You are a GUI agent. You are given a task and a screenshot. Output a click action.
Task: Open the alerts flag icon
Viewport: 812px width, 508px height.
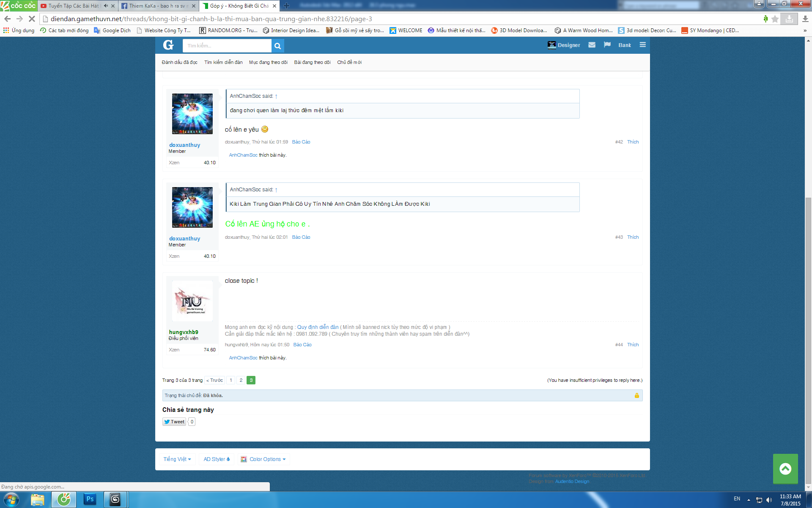click(607, 45)
